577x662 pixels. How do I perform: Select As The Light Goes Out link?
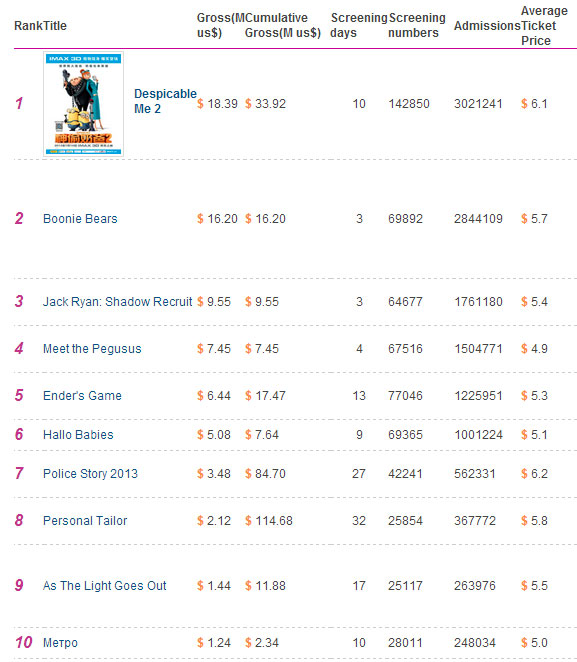[105, 586]
